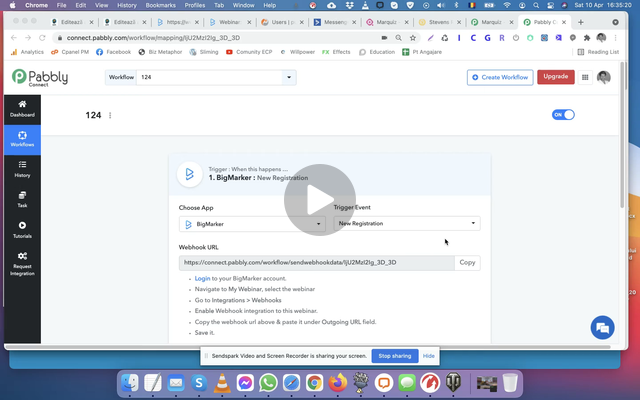Open Task section in sidebar
Image resolution: width=640 pixels, height=400 pixels.
22,200
